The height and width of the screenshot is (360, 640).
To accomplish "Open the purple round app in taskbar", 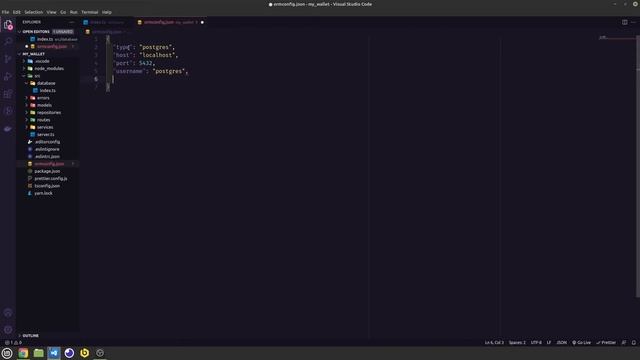I will point(69,353).
